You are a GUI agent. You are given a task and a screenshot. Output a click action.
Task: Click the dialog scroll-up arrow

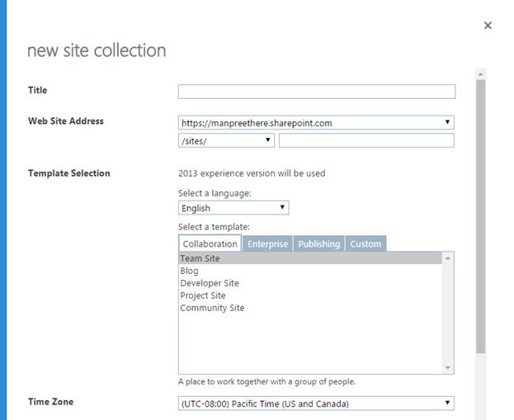480,73
